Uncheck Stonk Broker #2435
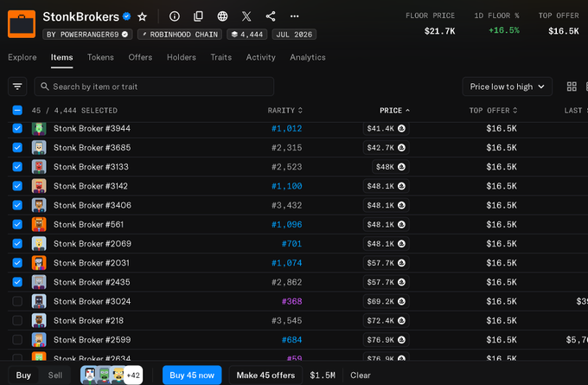Screen dimensions: 588x385 point(17,282)
